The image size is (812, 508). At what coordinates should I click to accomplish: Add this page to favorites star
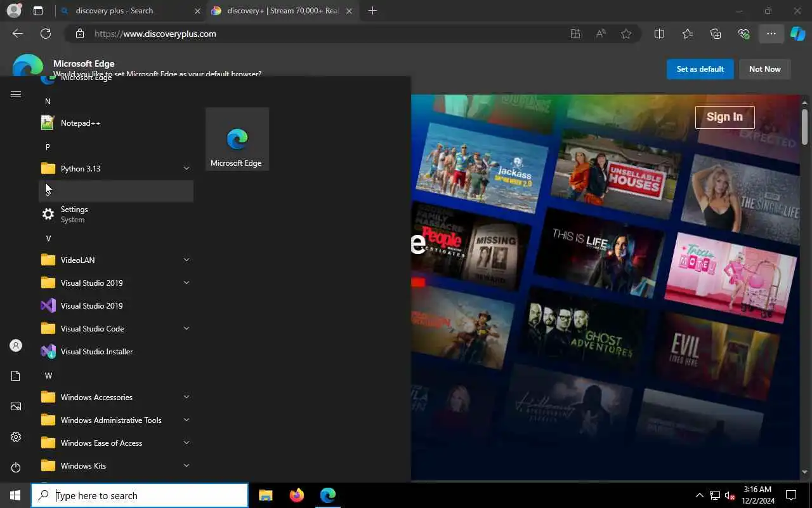(x=626, y=34)
